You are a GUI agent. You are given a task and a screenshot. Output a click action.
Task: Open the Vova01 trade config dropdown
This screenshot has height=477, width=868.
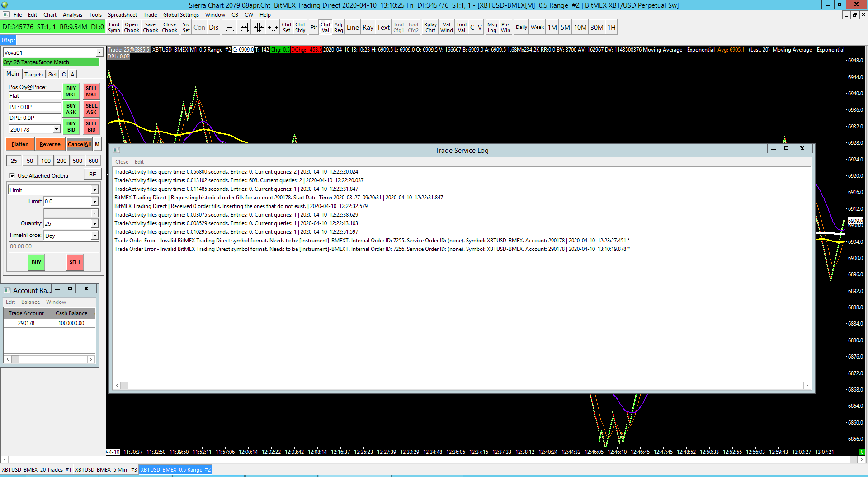99,52
